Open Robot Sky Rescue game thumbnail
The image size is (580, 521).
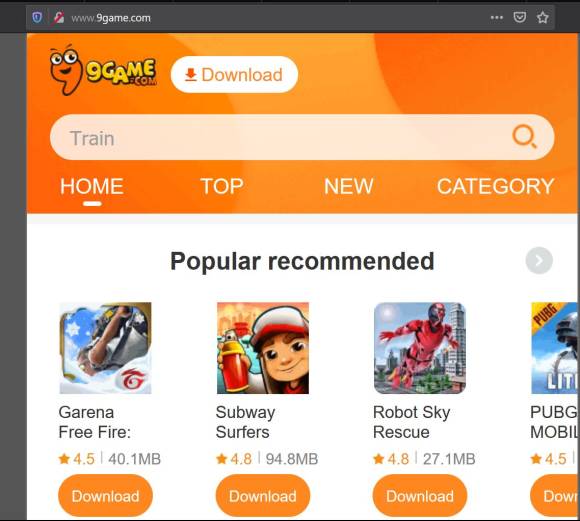click(x=420, y=348)
